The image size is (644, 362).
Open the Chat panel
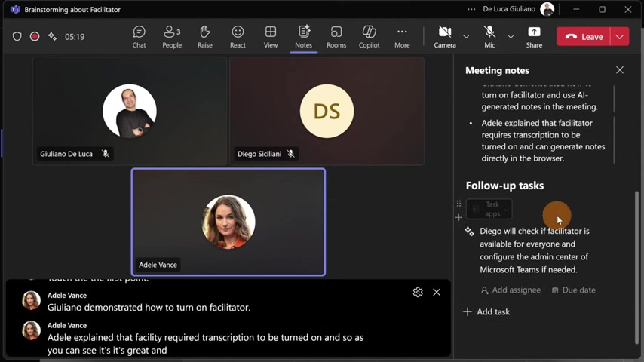(x=139, y=37)
